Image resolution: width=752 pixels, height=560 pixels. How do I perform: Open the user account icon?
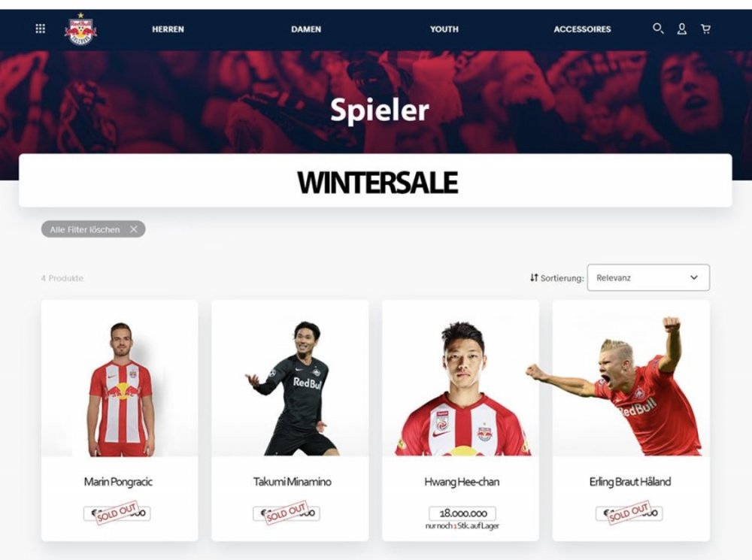point(681,29)
